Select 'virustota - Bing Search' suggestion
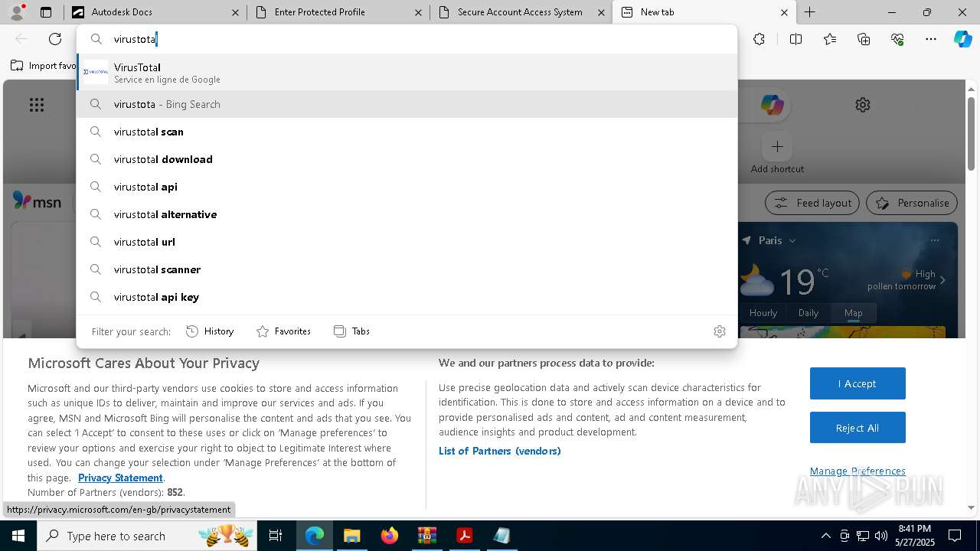The height and width of the screenshot is (551, 980). click(x=407, y=104)
